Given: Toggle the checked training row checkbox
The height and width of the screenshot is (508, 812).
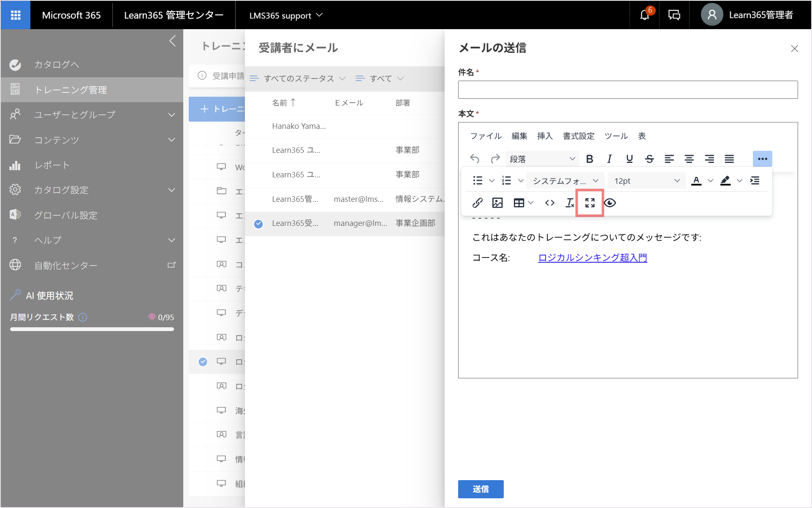Looking at the screenshot, I should click(203, 362).
